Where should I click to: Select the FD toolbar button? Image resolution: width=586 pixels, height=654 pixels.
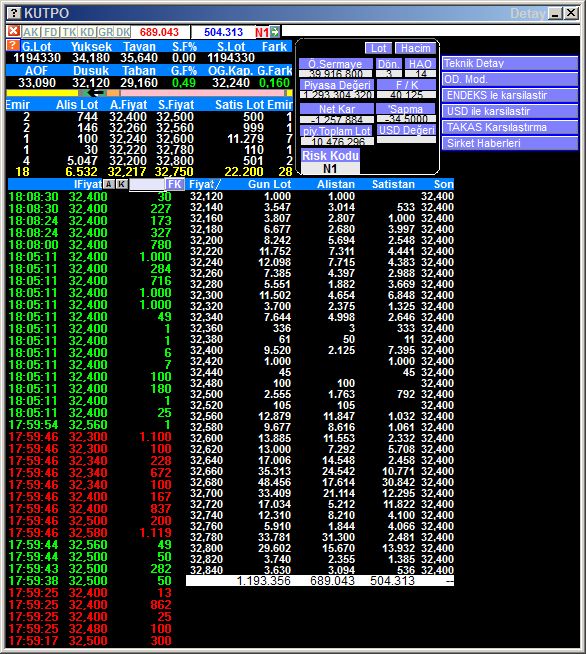50,32
